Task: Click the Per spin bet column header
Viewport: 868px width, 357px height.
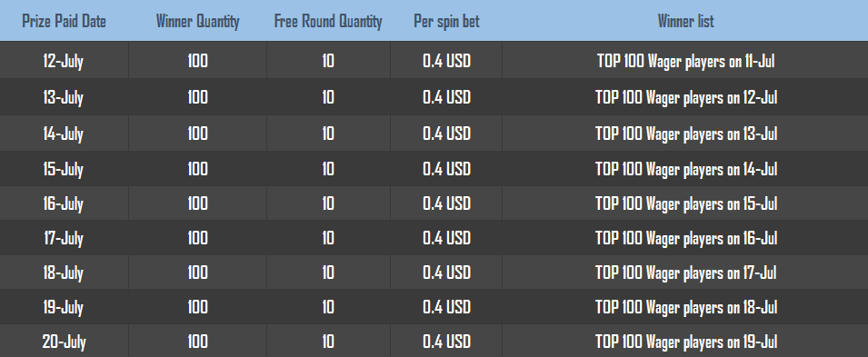Action: click(x=446, y=22)
